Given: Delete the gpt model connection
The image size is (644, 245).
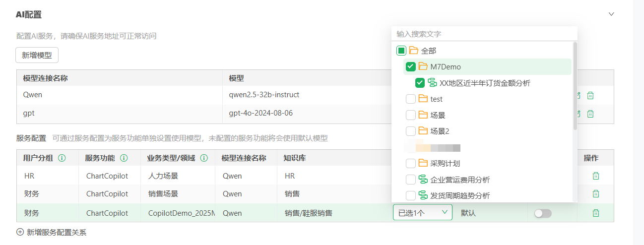Looking at the screenshot, I should coord(590,114).
